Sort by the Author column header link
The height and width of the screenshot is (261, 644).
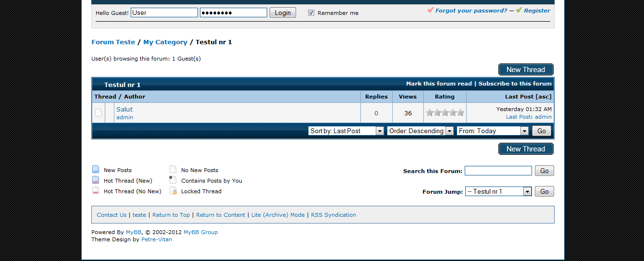pyautogui.click(x=135, y=97)
